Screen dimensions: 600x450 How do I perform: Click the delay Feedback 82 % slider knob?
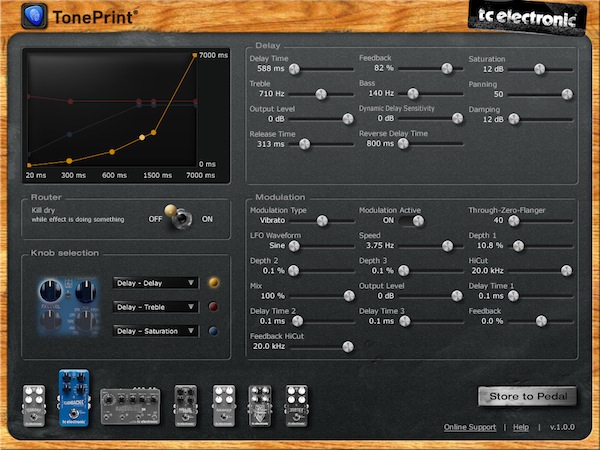447,68
